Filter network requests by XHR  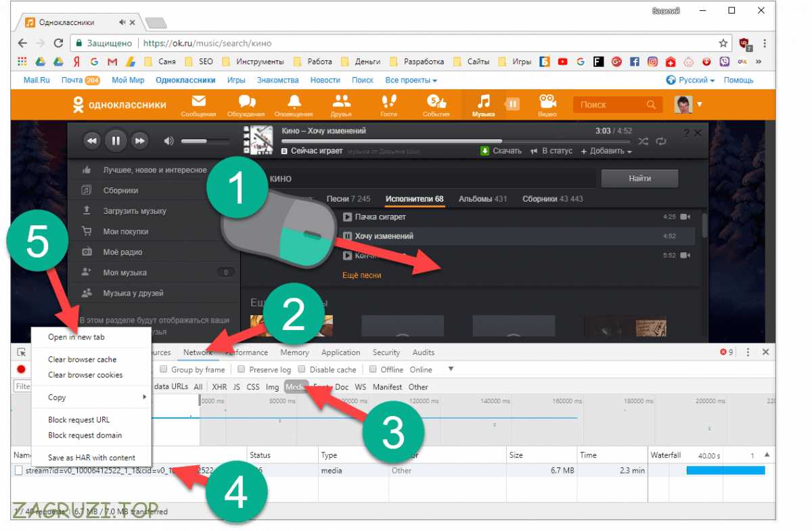coord(219,387)
